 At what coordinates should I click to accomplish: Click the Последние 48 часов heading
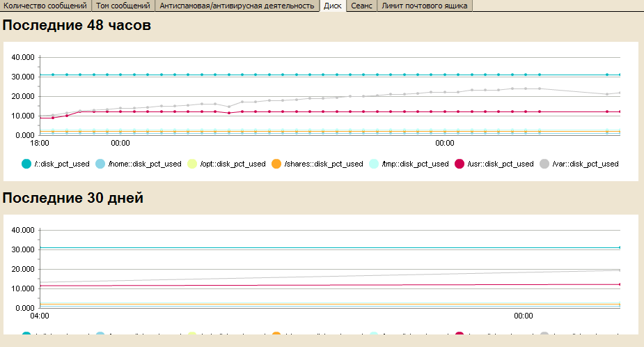(77, 25)
